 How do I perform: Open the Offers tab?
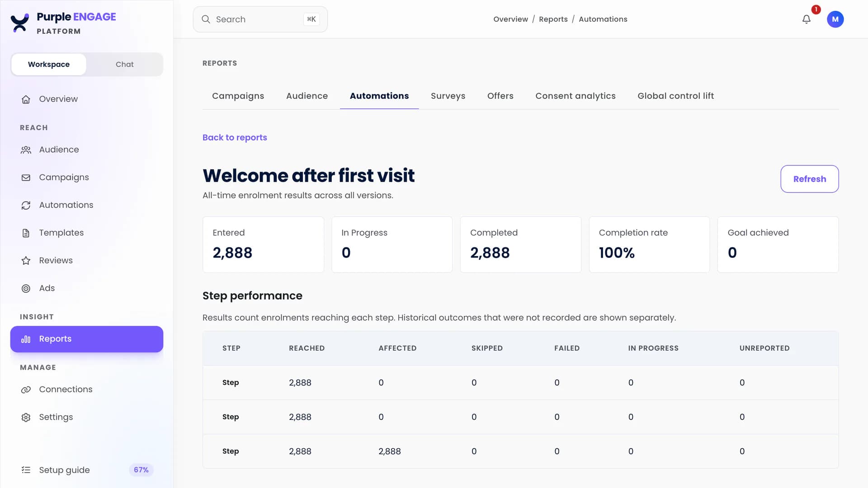(x=500, y=96)
